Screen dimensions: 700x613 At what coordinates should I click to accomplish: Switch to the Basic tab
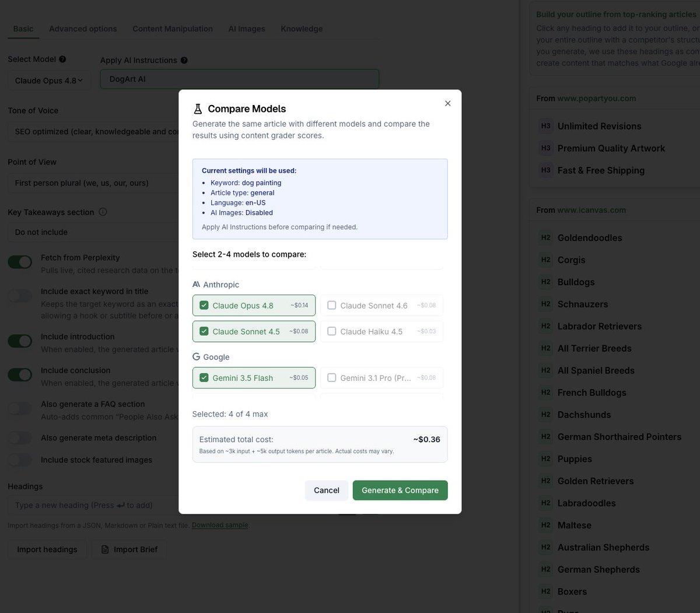pos(23,29)
